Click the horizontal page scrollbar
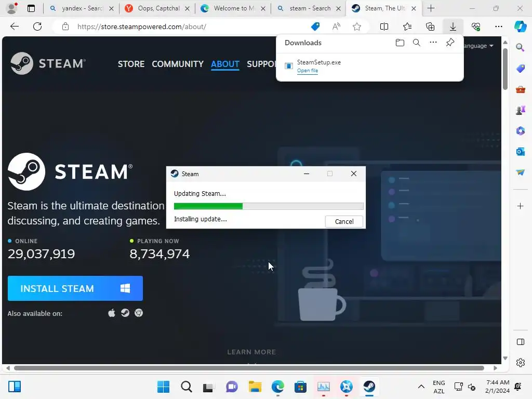The width and height of the screenshot is (532, 399). (249, 368)
